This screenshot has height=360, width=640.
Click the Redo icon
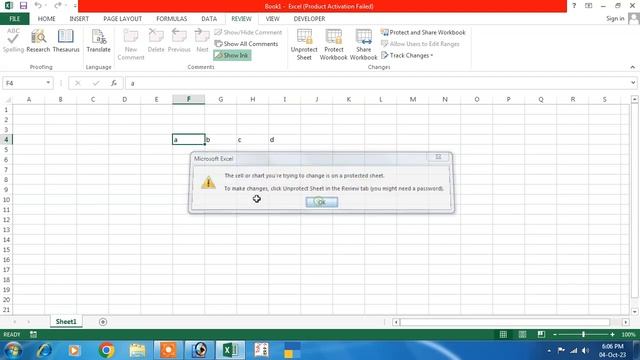coord(58,6)
